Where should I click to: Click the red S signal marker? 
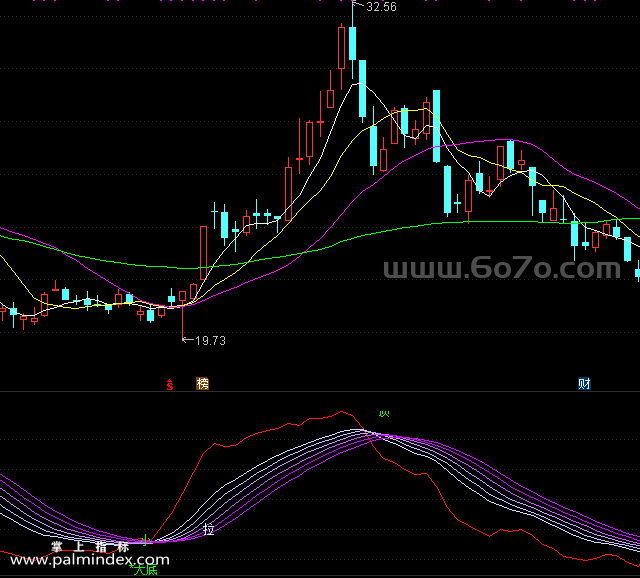coord(170,384)
